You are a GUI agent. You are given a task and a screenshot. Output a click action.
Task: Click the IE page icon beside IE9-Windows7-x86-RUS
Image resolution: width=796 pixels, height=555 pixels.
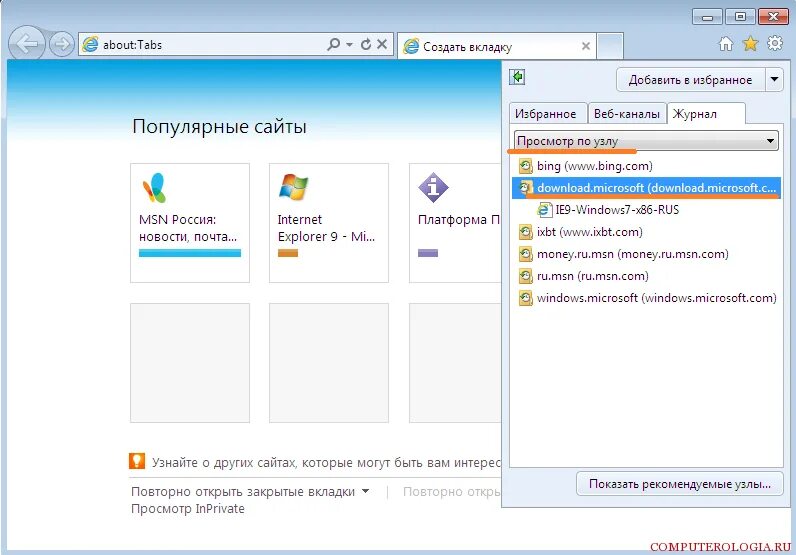(x=545, y=210)
